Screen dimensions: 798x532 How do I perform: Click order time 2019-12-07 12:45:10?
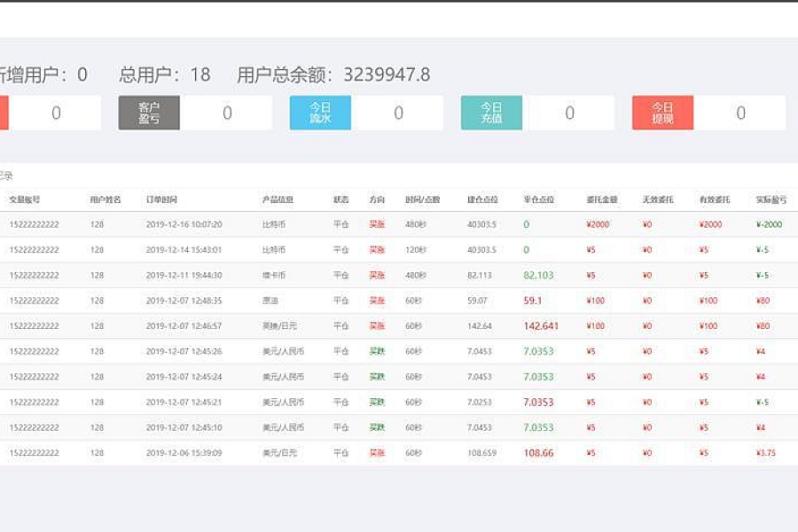pyautogui.click(x=184, y=427)
